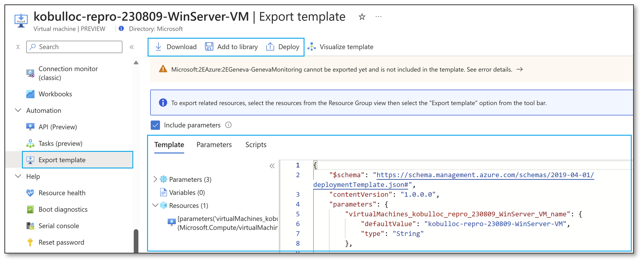644x265 pixels.
Task: Select the Boot diagnostics icon
Action: (31, 209)
